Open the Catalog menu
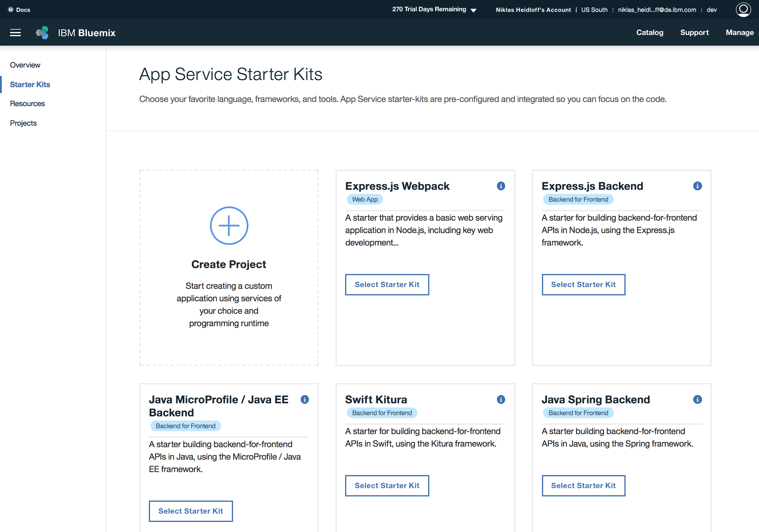Viewport: 759px width, 532px height. coord(650,32)
